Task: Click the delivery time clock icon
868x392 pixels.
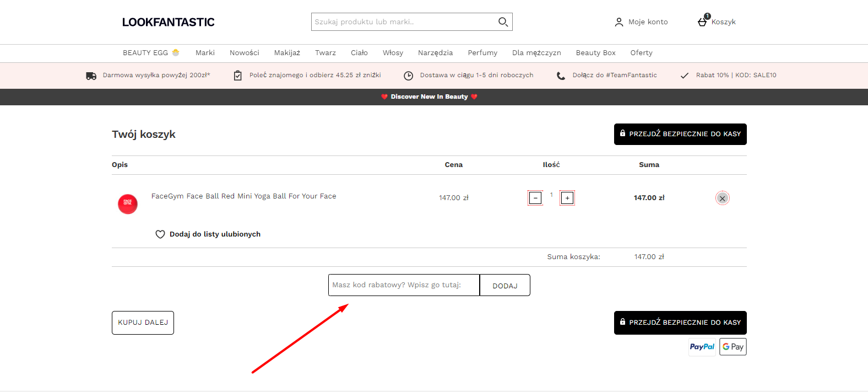Action: (409, 76)
